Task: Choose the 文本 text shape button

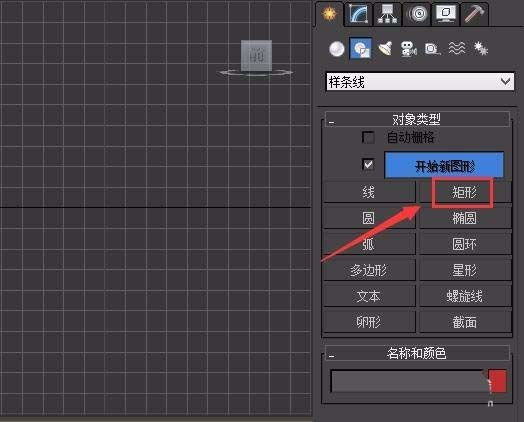Action: click(x=369, y=296)
